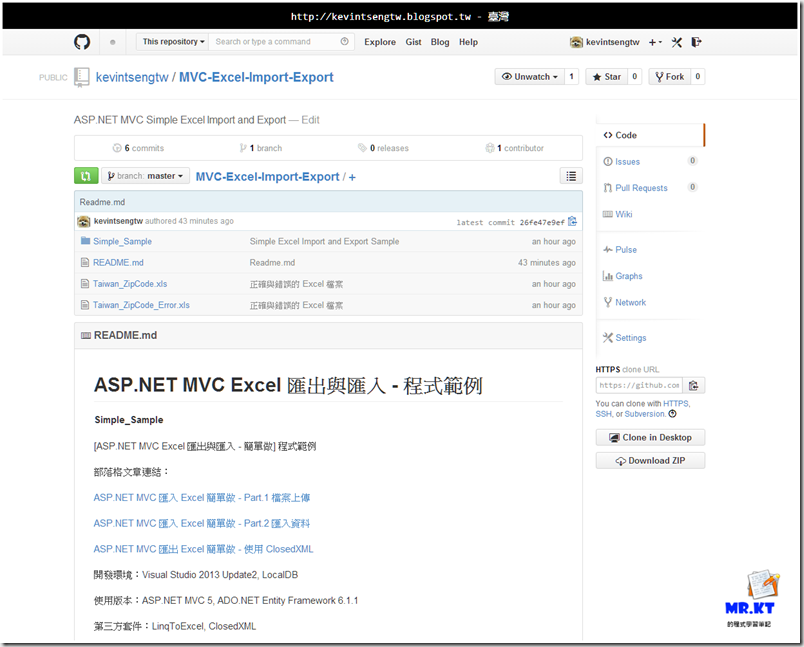Open the Network tab
This screenshot has height=647, width=804.
pos(625,302)
